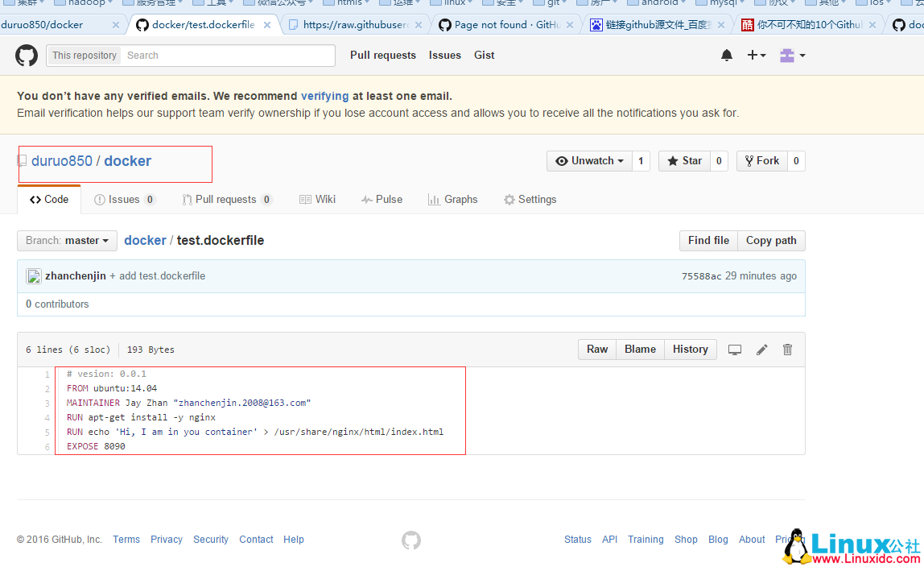Click the footer GitHub mark
Viewport: 924px width, 567px height.
click(x=410, y=540)
